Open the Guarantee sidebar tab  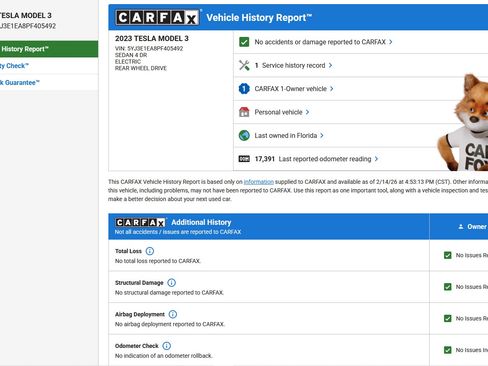pos(49,82)
